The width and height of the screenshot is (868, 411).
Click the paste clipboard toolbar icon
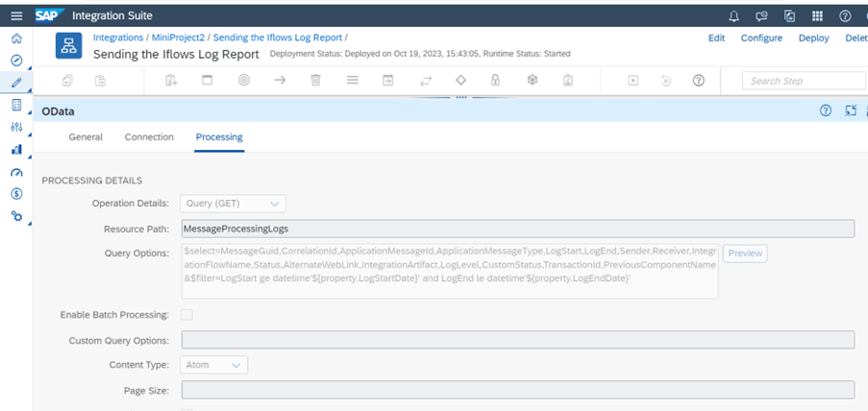[x=100, y=81]
